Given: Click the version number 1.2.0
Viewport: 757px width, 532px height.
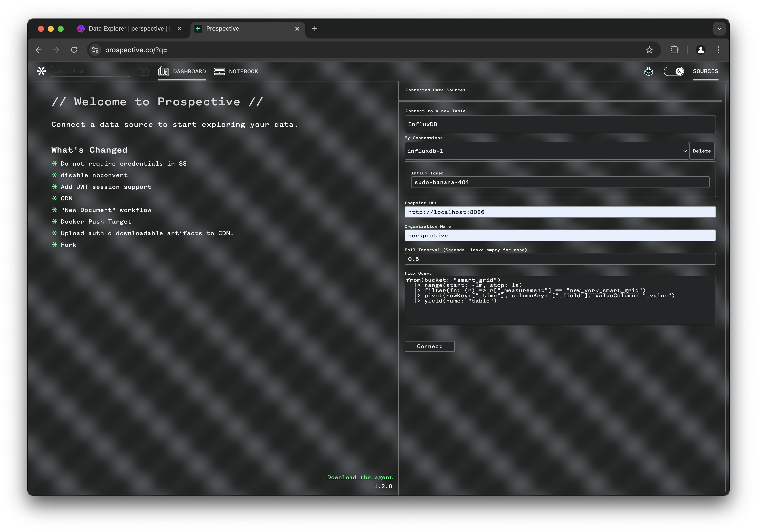Looking at the screenshot, I should pos(383,486).
